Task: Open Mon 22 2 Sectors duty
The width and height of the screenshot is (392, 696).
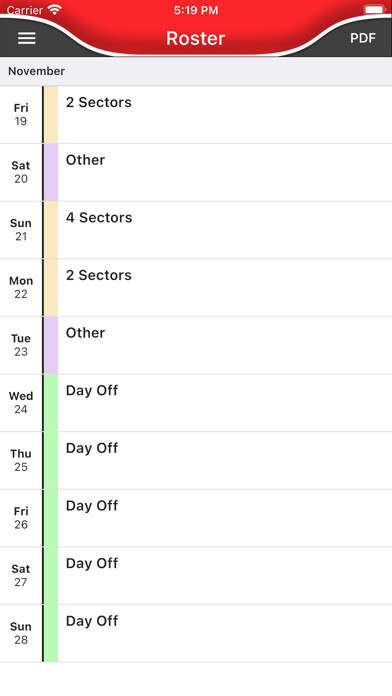Action: 196,288
